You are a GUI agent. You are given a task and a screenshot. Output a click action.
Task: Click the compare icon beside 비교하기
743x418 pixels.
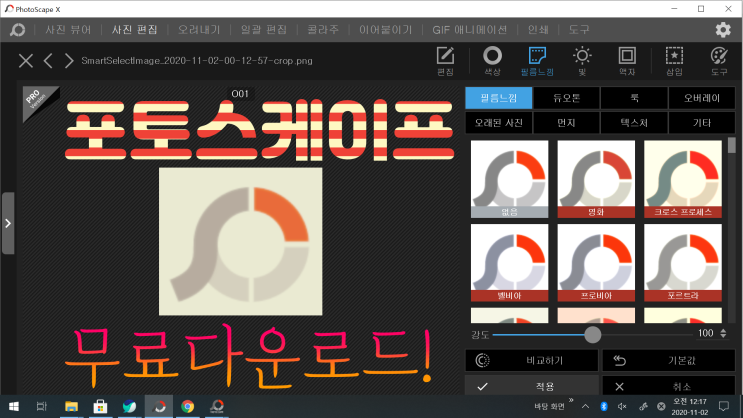482,361
